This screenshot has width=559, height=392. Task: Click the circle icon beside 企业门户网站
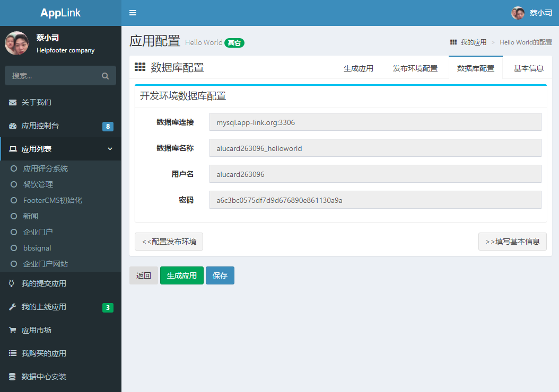pos(14,264)
